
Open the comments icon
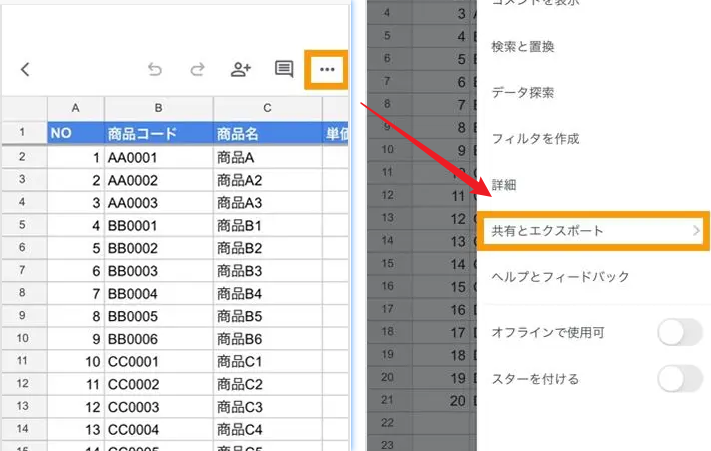pos(284,69)
